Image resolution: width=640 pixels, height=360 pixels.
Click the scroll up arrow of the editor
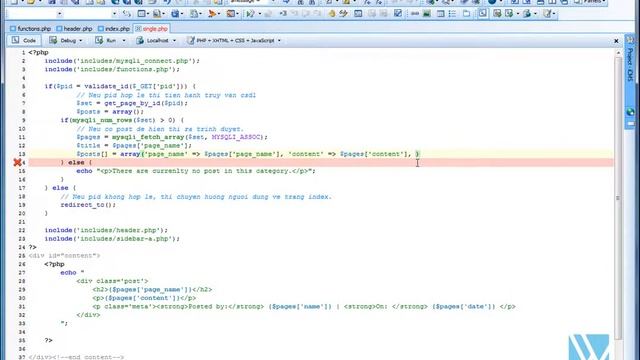(618, 53)
